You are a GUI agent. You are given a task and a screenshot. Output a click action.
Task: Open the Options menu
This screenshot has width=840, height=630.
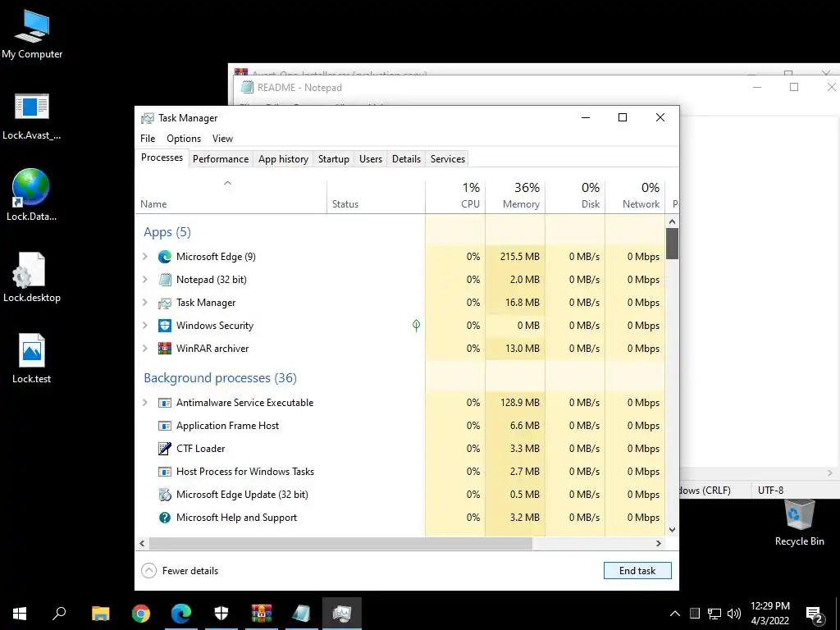pyautogui.click(x=184, y=138)
